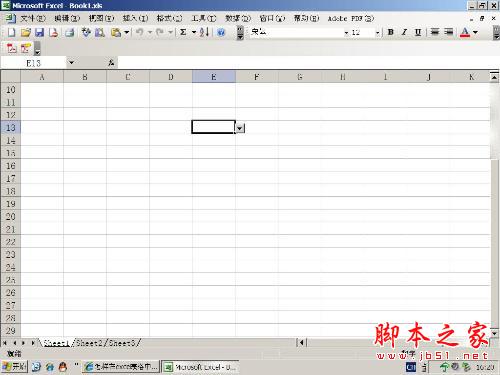Click the Windows Start button
This screenshot has height=375, width=500.
(x=14, y=367)
